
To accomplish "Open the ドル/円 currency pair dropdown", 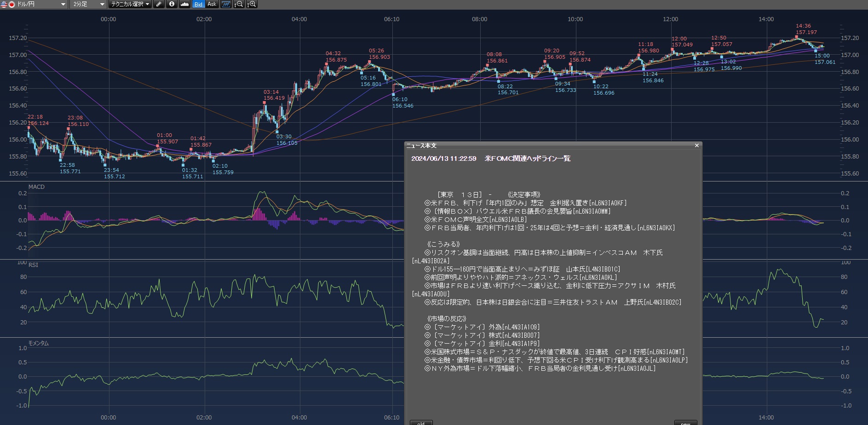I will coord(63,4).
